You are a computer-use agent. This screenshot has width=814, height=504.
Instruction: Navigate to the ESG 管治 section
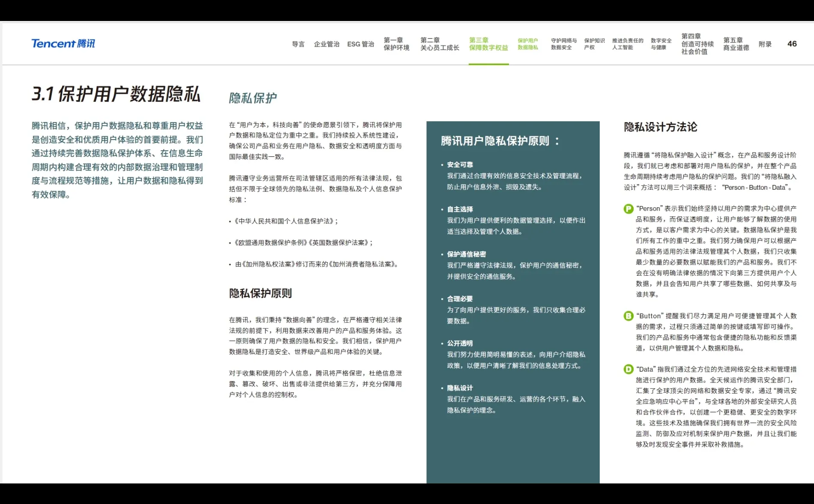click(361, 44)
